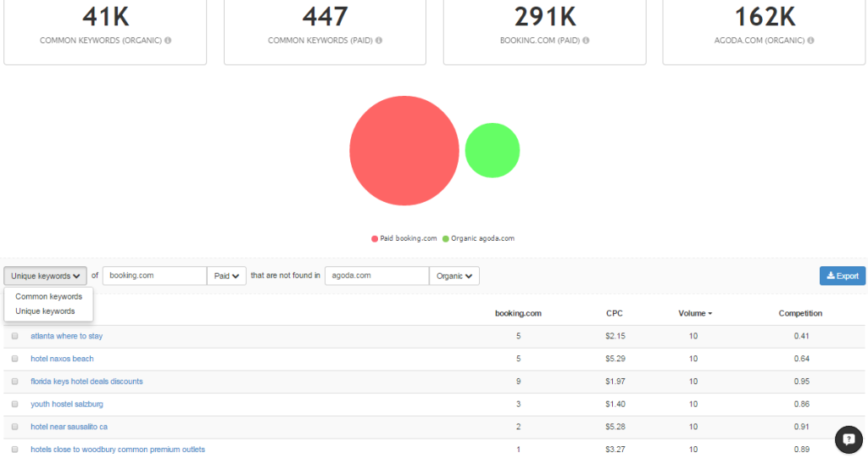Screen dimensions: 868x458
Task: Click info icon beside Agoda.com (Organic)
Action: (810, 41)
